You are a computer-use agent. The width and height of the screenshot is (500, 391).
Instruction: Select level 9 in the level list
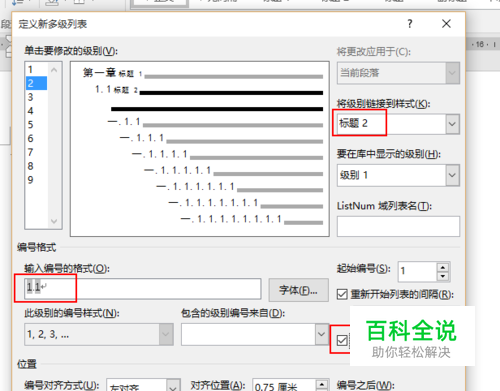point(36,180)
